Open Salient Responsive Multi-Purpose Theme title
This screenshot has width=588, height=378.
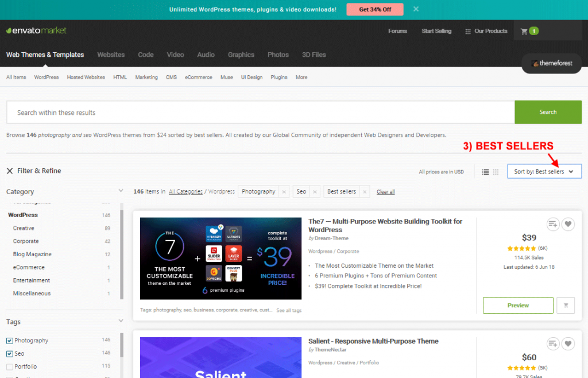(373, 341)
